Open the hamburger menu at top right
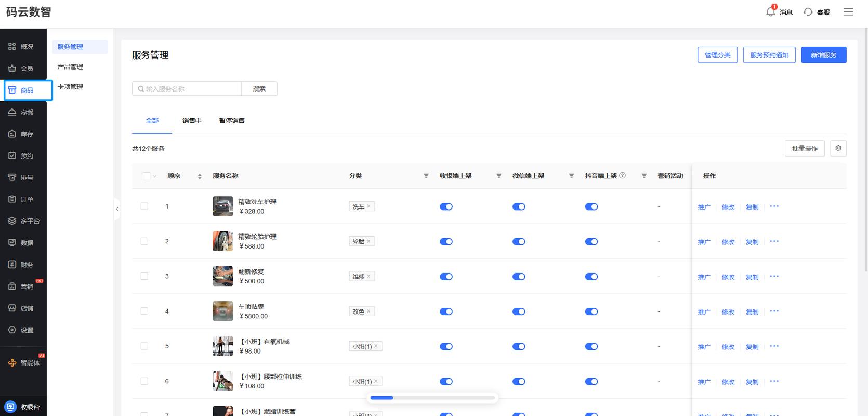Image resolution: width=868 pixels, height=416 pixels. [848, 12]
